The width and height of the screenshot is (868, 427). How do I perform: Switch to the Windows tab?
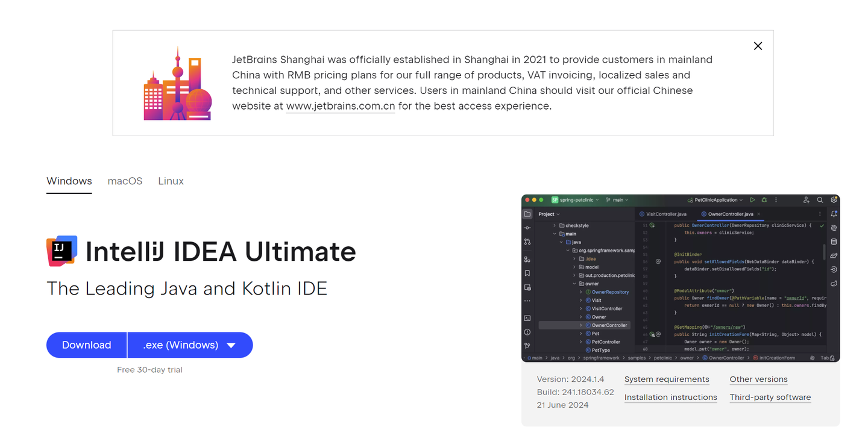69,181
